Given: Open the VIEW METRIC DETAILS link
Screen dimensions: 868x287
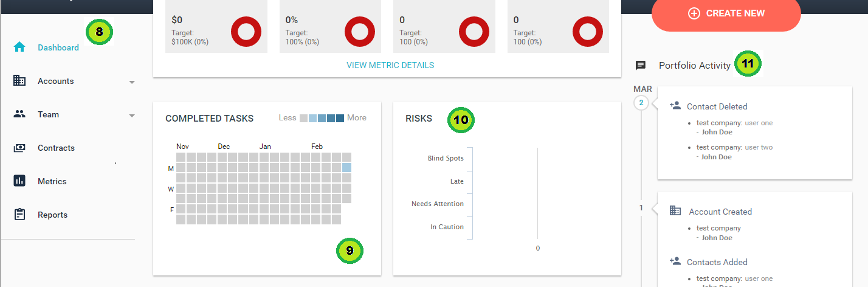Looking at the screenshot, I should tap(390, 65).
